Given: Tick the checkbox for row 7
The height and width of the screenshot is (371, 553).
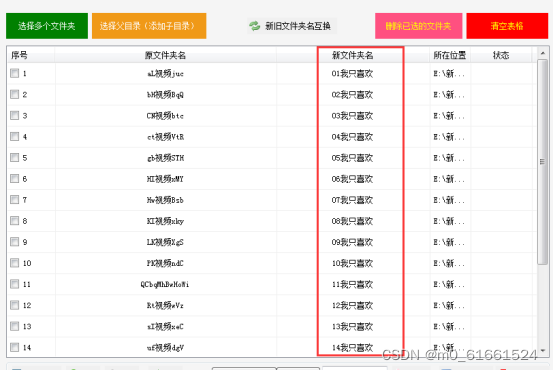Looking at the screenshot, I should coord(14,200).
